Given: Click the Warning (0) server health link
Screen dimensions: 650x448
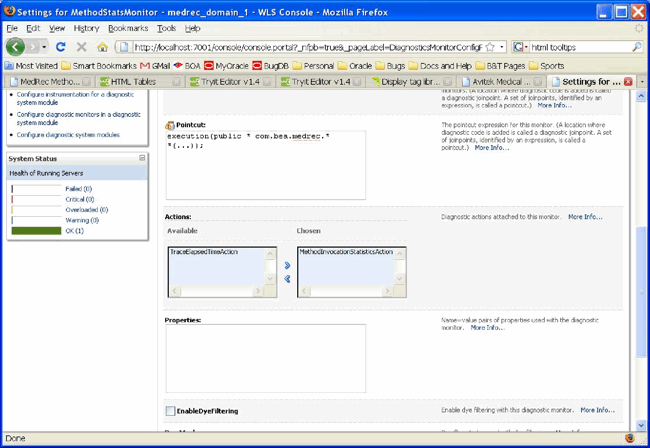Looking at the screenshot, I should [82, 220].
